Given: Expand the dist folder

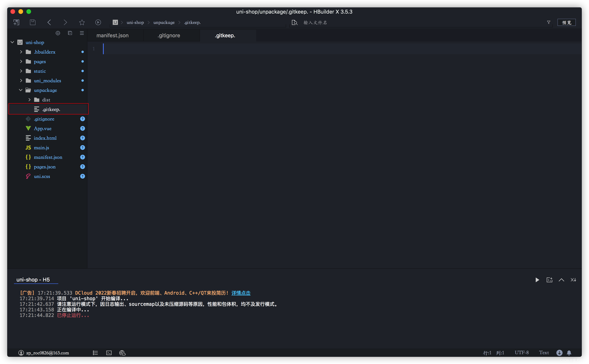Looking at the screenshot, I should point(29,100).
